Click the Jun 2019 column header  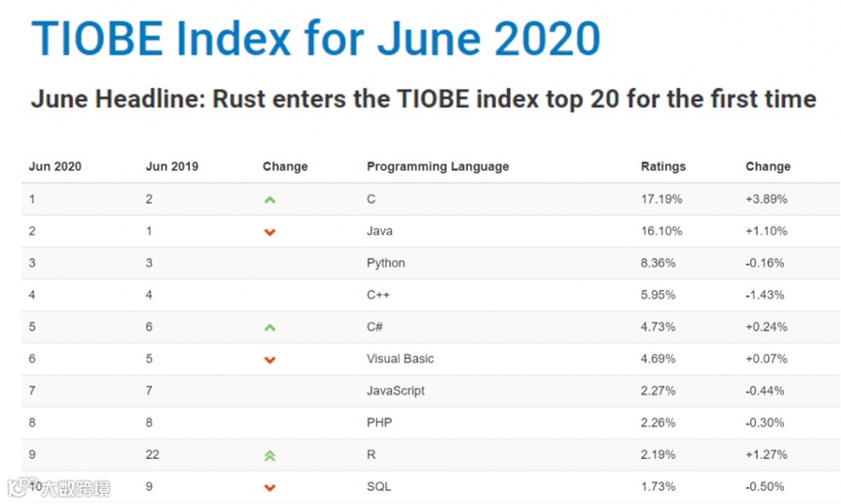171,166
